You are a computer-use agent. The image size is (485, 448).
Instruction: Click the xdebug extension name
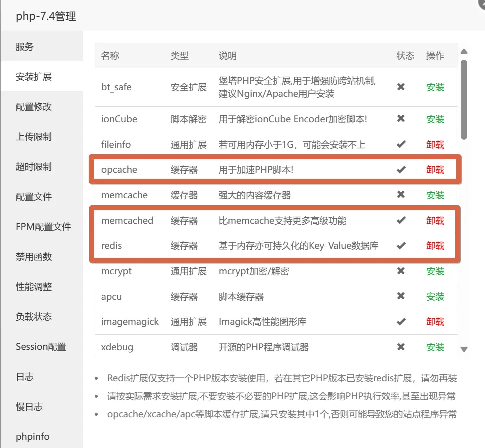coord(117,347)
